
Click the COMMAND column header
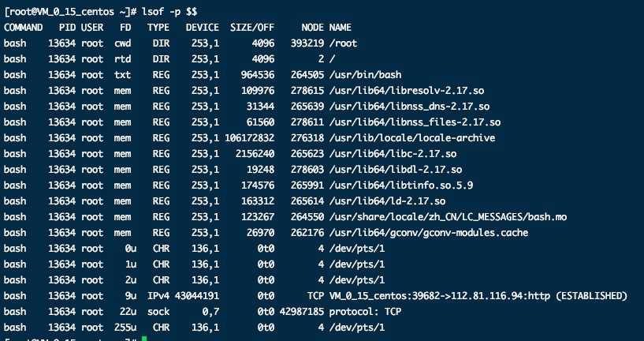tap(24, 28)
